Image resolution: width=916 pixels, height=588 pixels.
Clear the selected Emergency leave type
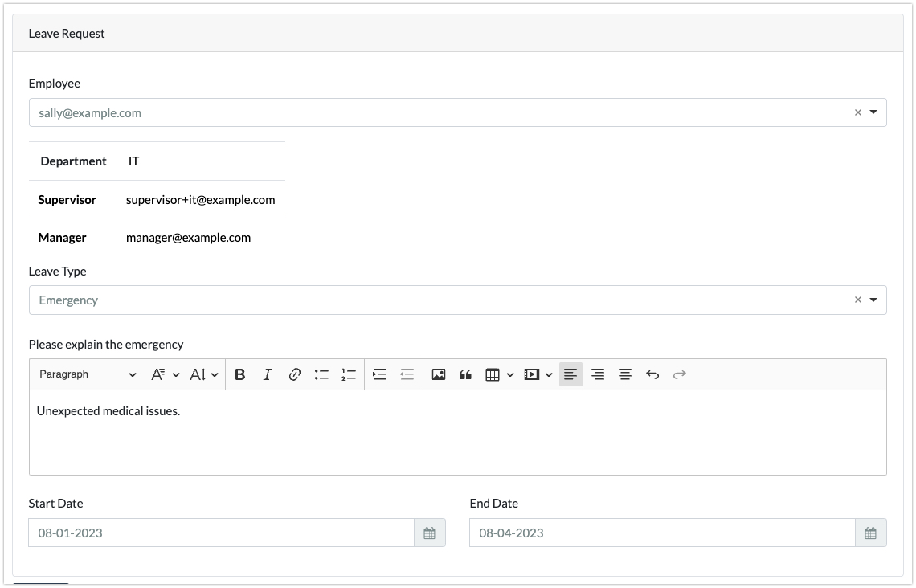coord(857,300)
